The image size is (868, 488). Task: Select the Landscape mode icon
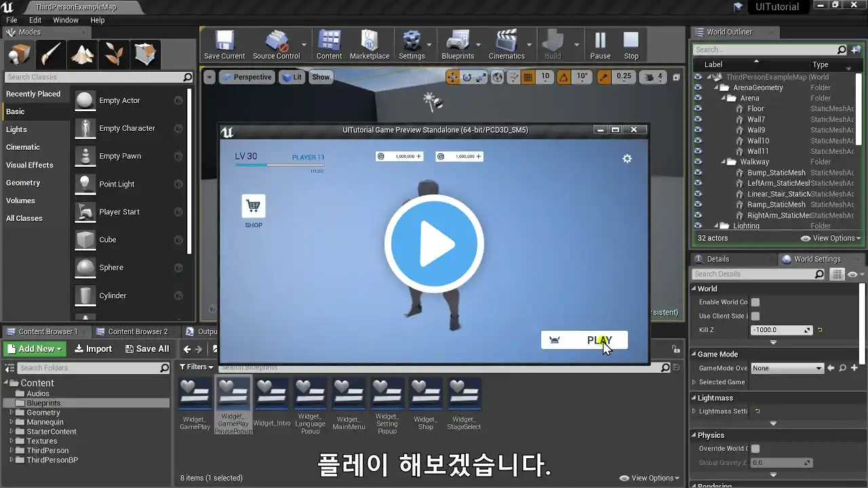(x=83, y=55)
